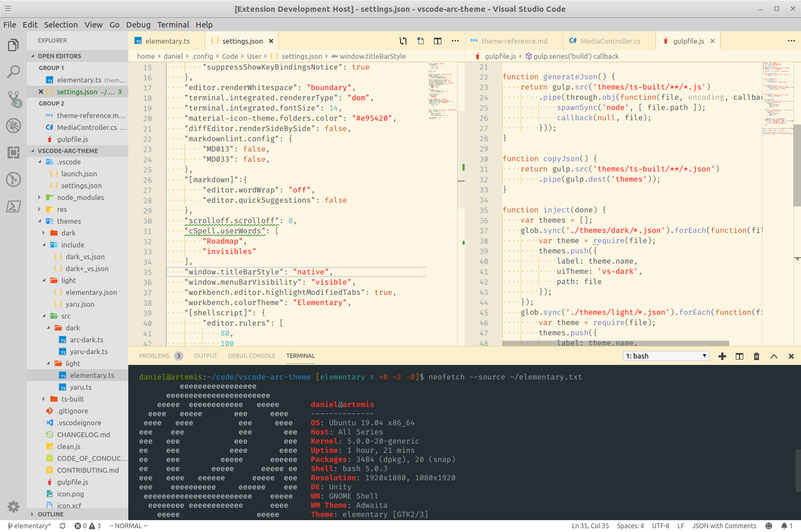Open the Manage gear in activity bar
Viewport: 801px width, 532px height.
[x=13, y=506]
